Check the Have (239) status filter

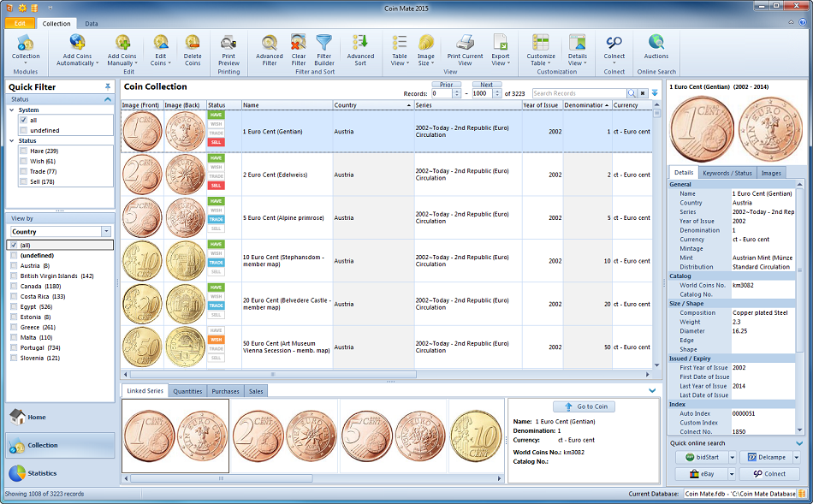23,151
